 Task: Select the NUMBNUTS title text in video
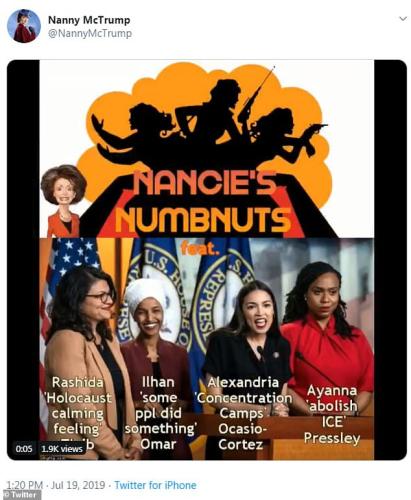tap(203, 220)
